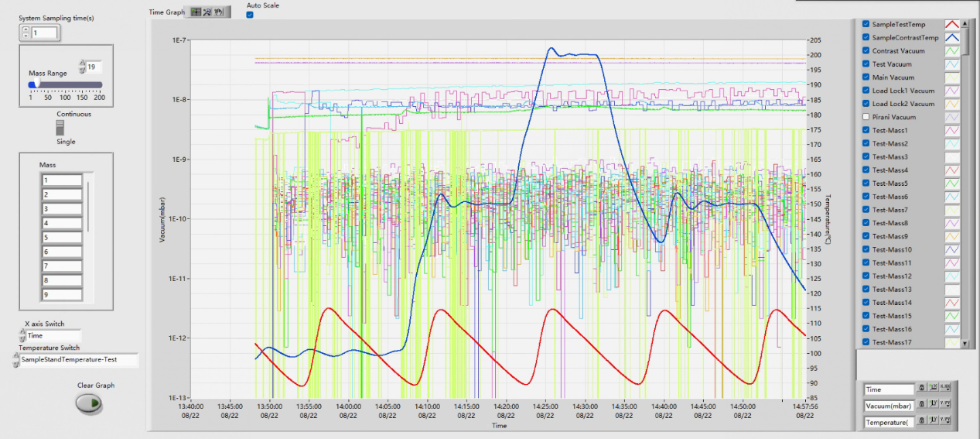This screenshot has width=980, height=439.
Task: Select Mass array cell containing 9
Action: [x=62, y=294]
